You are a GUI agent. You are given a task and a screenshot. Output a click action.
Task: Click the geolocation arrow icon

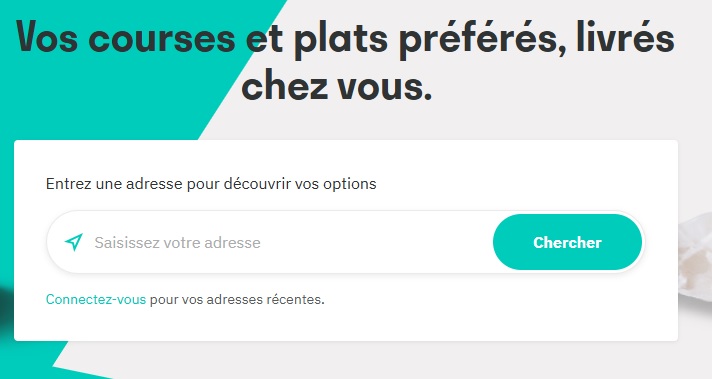coord(74,242)
